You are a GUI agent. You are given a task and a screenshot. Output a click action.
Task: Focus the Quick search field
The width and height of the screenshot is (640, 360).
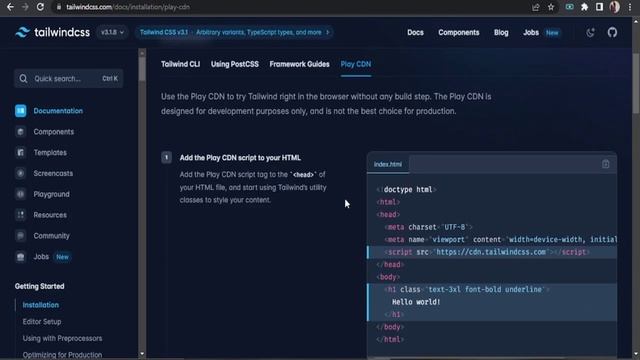coord(69,78)
